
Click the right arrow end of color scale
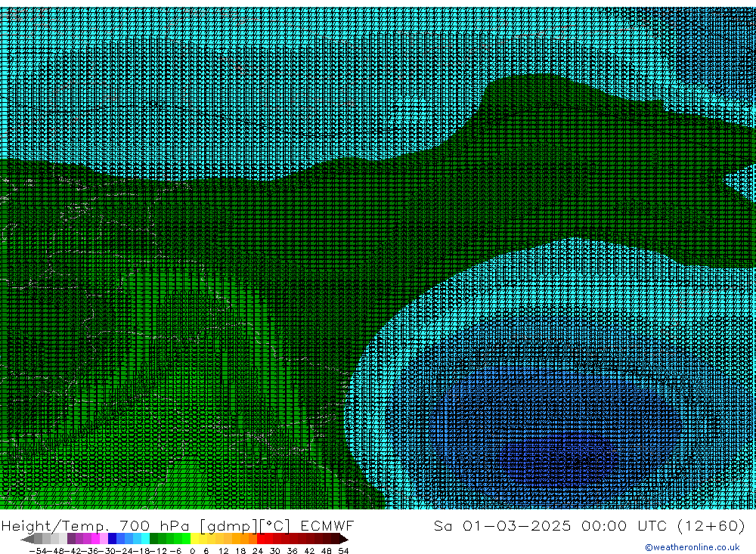point(344,539)
